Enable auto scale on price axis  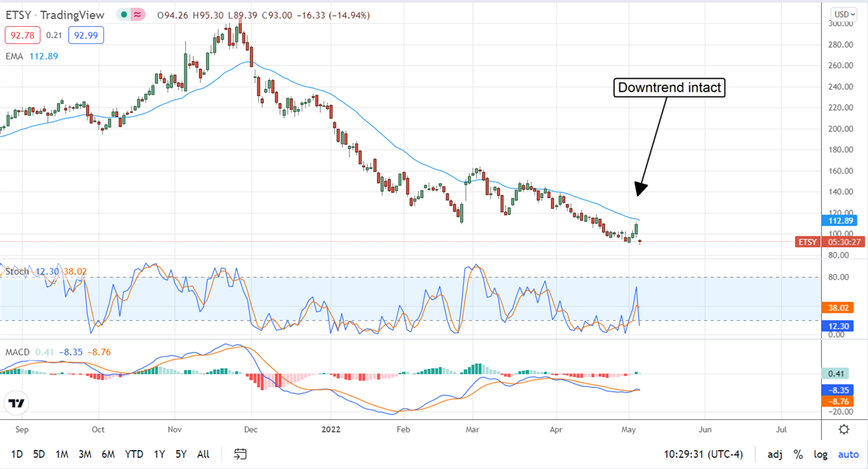point(848,455)
